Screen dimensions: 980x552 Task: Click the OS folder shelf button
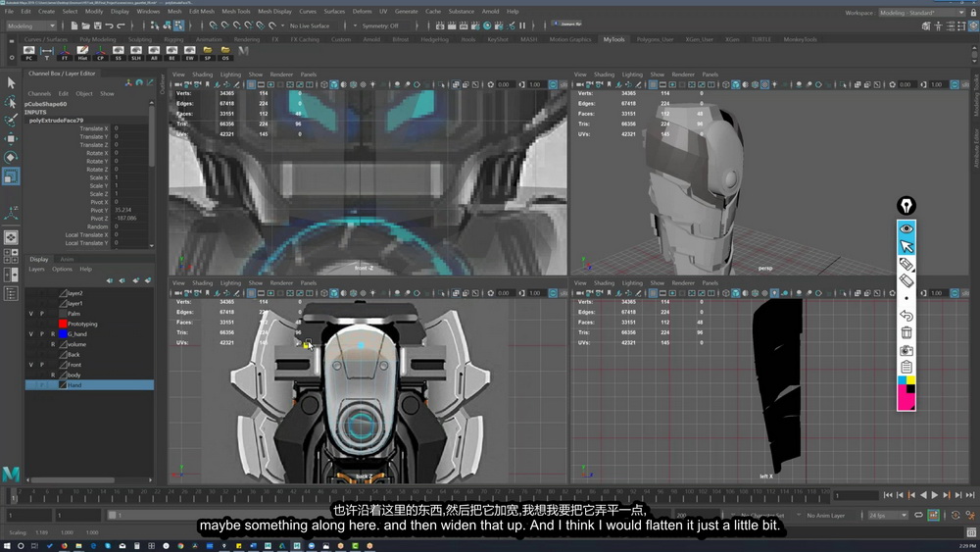tap(225, 53)
